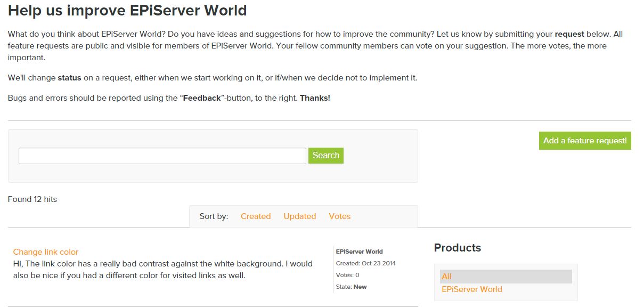The height and width of the screenshot is (308, 644).
Task: Click the Search button
Action: pyautogui.click(x=325, y=156)
